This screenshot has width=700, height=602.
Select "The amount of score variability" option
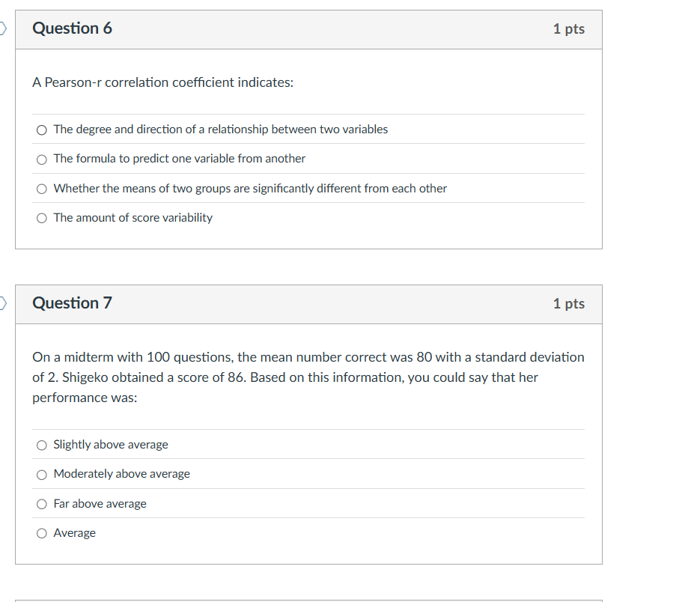tap(42, 218)
